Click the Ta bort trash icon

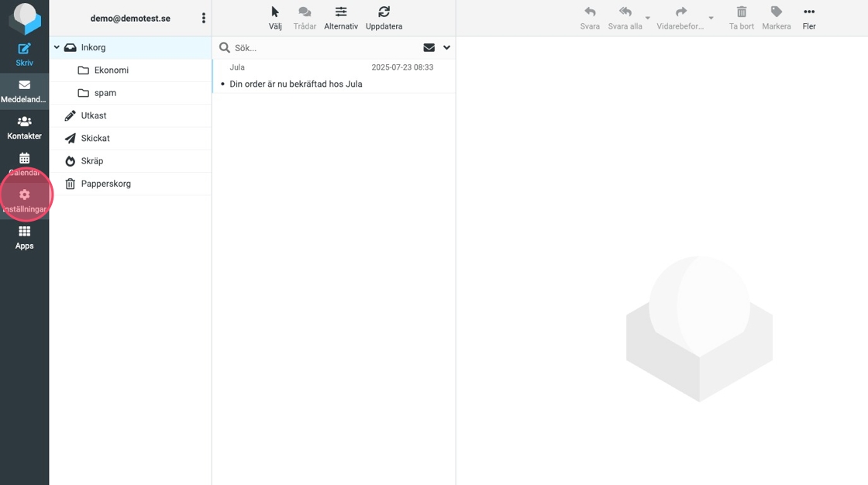pyautogui.click(x=742, y=12)
